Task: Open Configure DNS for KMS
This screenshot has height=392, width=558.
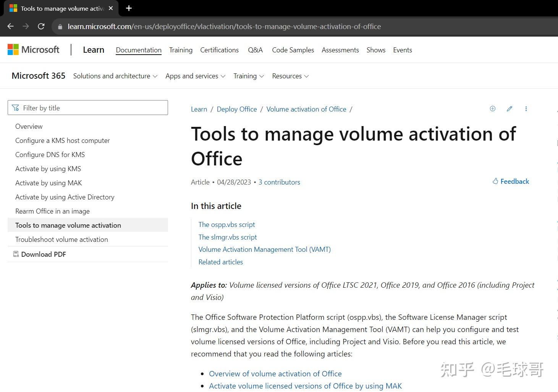Action: [50, 155]
